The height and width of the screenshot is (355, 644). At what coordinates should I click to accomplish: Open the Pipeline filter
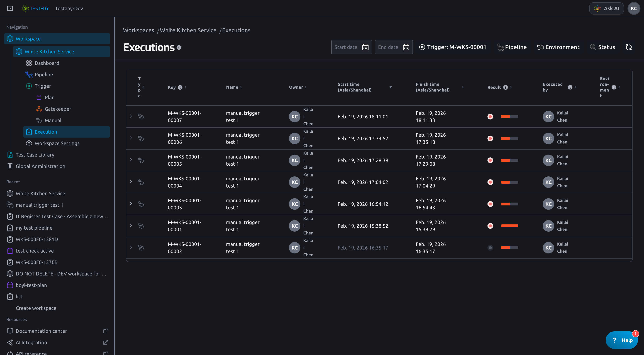click(512, 47)
